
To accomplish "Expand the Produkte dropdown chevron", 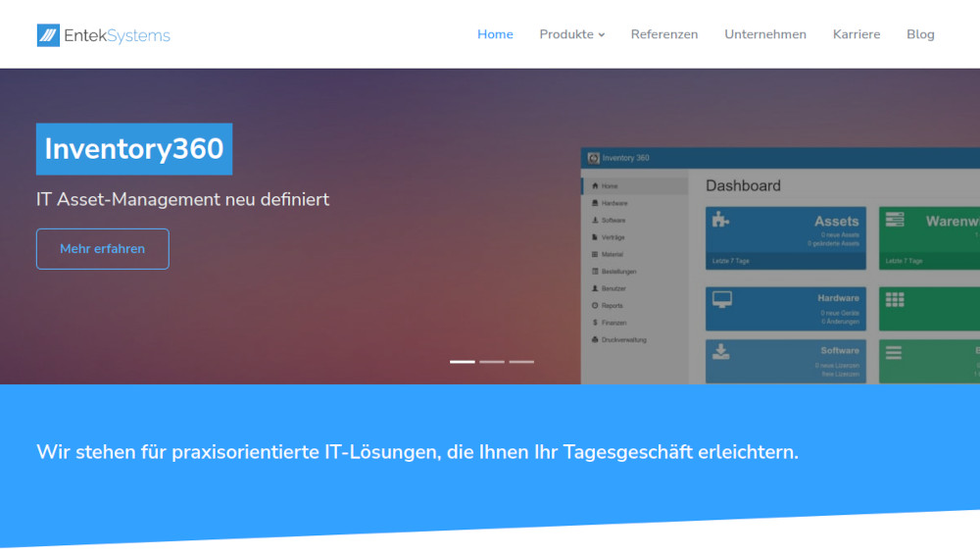I will click(602, 35).
